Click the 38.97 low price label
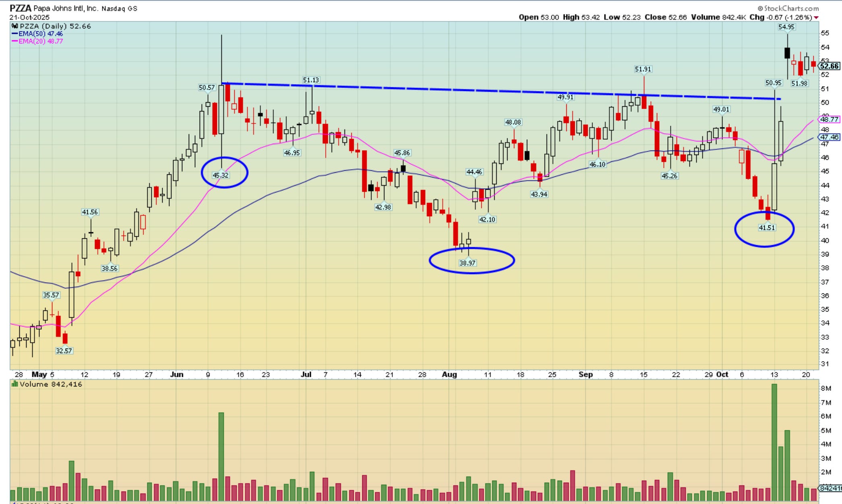Viewport: 842px width, 504px height. coord(467,263)
